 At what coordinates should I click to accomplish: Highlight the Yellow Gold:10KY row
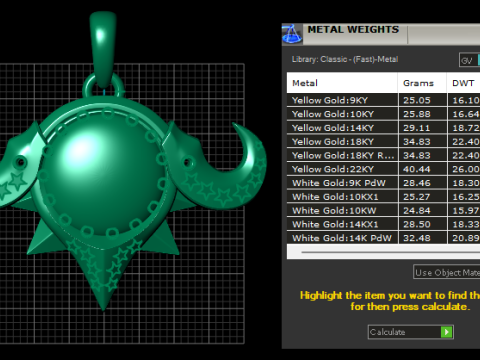383,114
